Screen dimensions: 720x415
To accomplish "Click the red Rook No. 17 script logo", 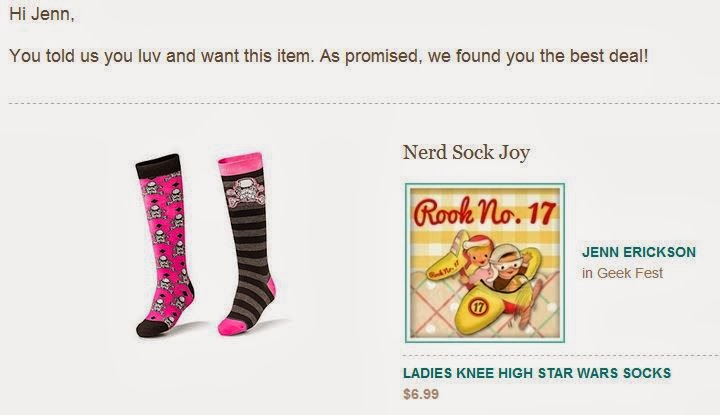I will click(x=484, y=212).
